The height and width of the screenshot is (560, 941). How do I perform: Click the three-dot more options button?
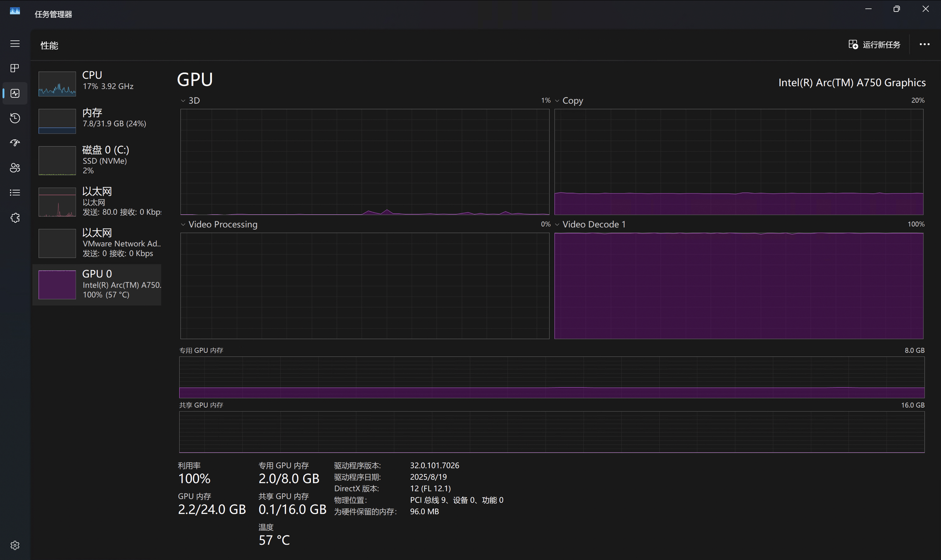925,44
